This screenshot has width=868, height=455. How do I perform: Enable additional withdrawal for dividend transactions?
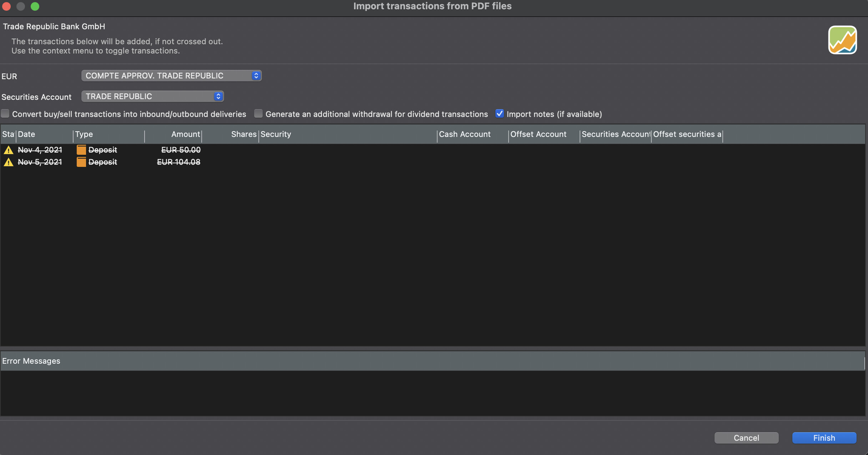[258, 114]
